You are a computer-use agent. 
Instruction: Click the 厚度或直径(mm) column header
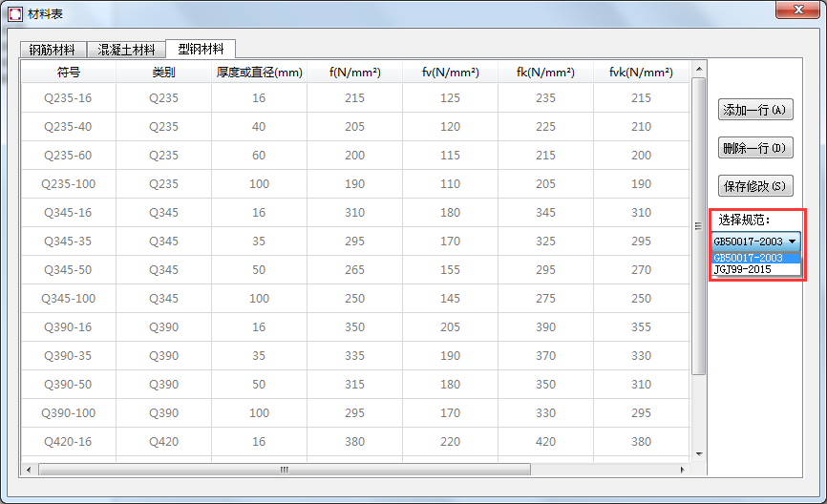coord(259,72)
